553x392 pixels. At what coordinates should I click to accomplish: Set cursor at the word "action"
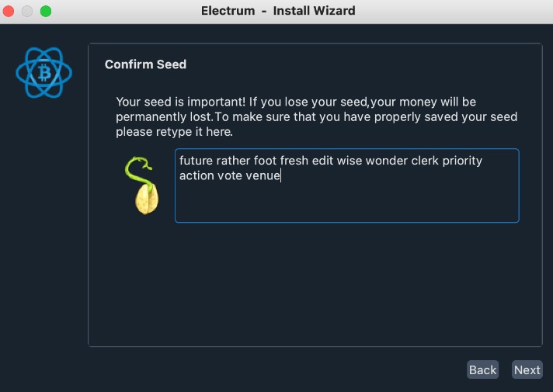197,176
